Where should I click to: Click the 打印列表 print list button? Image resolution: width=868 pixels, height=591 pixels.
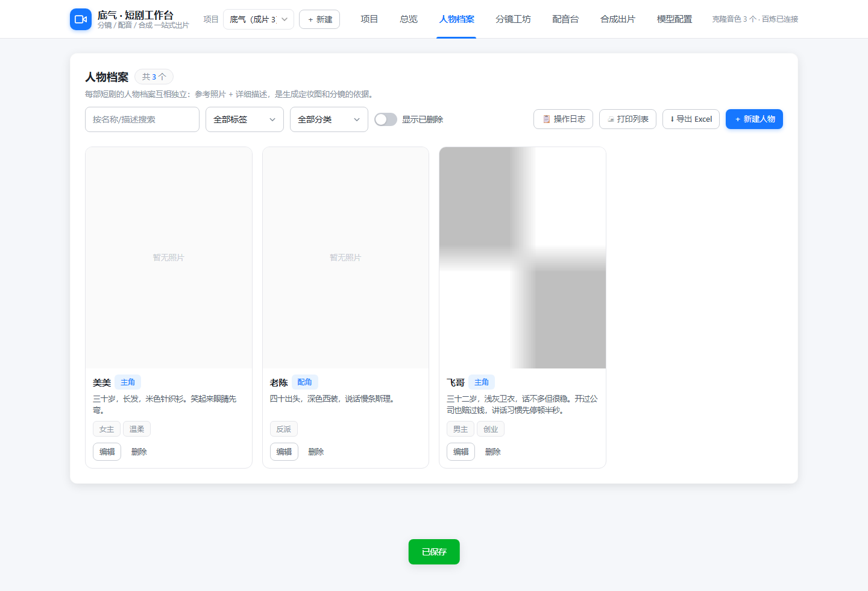point(627,119)
